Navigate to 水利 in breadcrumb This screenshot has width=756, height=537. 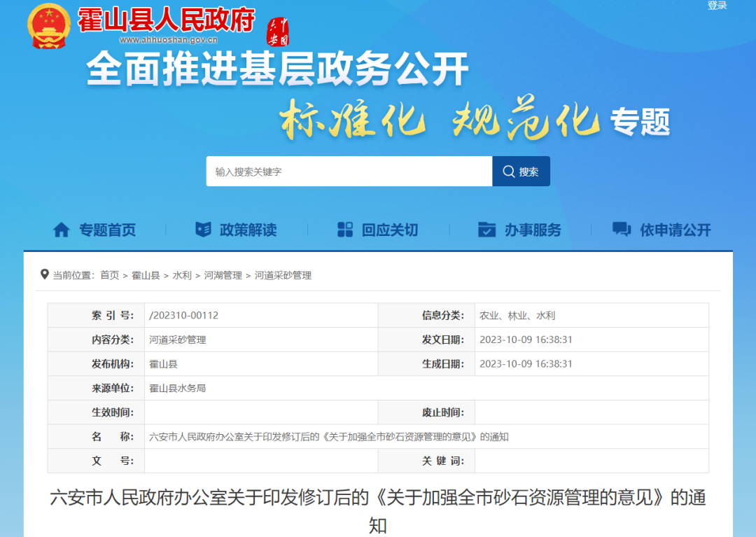pyautogui.click(x=182, y=276)
